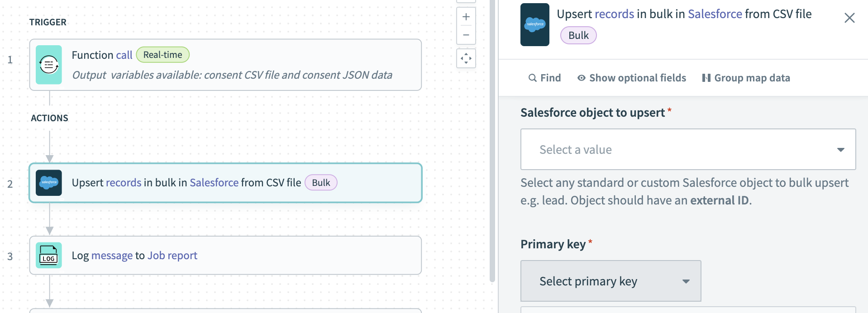Select the Upsert records in bulk step

pyautogui.click(x=225, y=183)
